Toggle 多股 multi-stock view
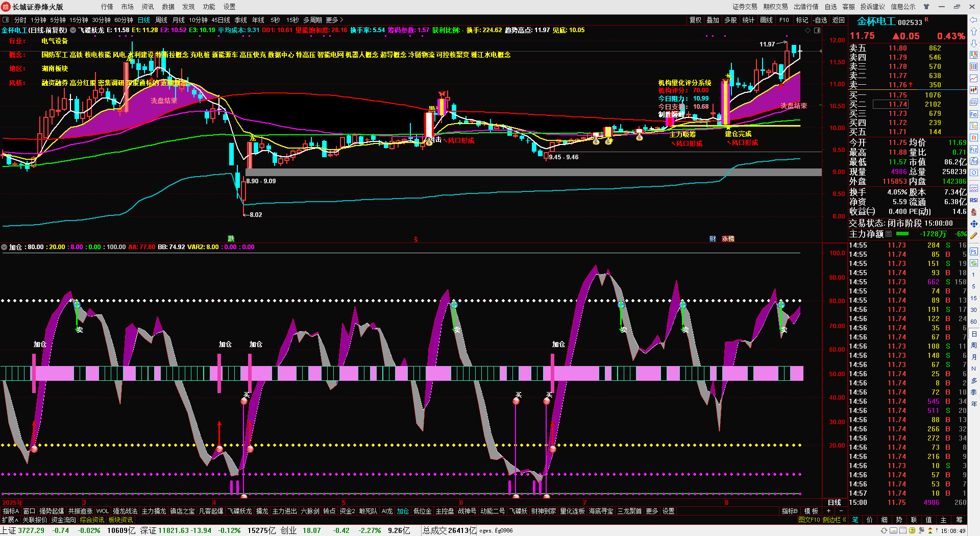Image resolution: width=980 pixels, height=536 pixels. click(x=730, y=20)
